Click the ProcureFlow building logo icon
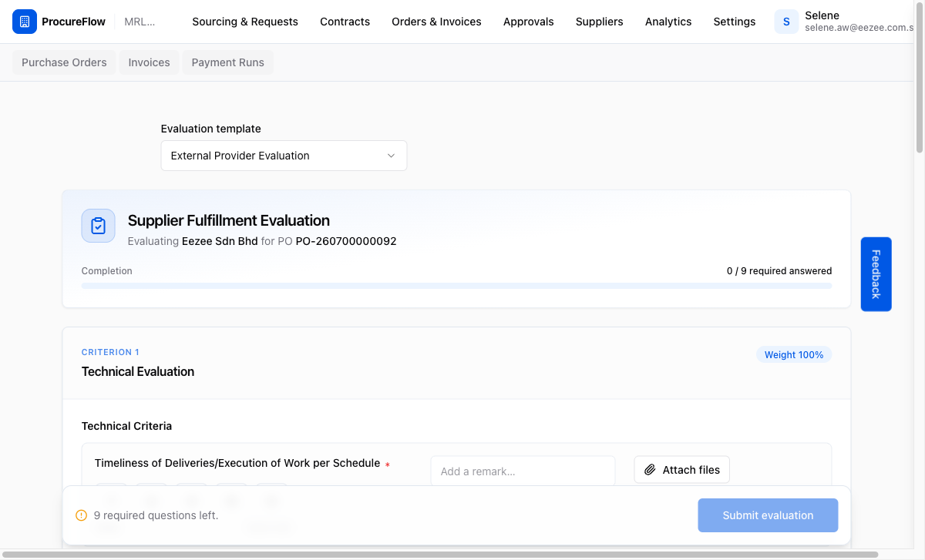Viewport: 925px width, 560px height. (25, 22)
